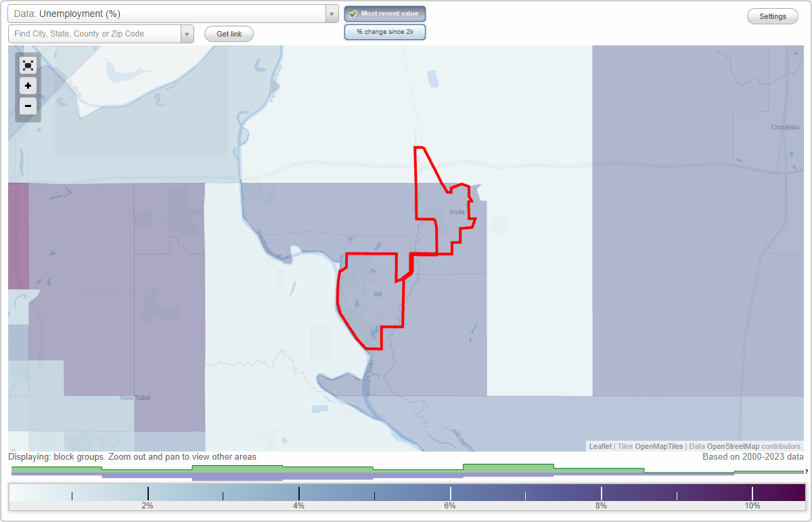
Task: Click the New Tulsa map label
Action: click(135, 398)
